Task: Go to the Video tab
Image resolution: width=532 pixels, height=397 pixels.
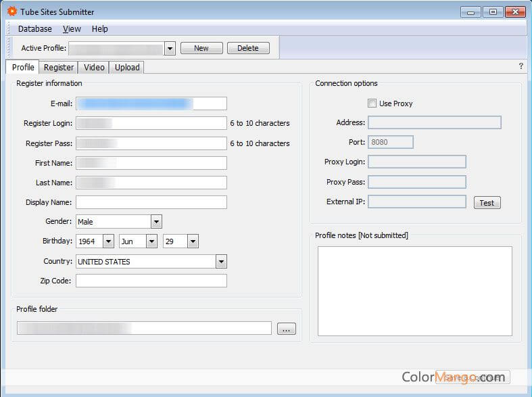Action: [x=94, y=68]
